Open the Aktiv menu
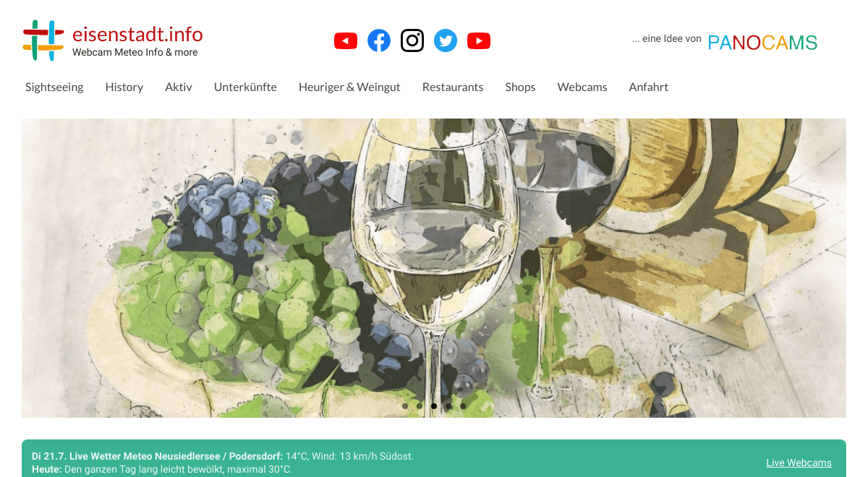The width and height of the screenshot is (868, 477). 179,87
